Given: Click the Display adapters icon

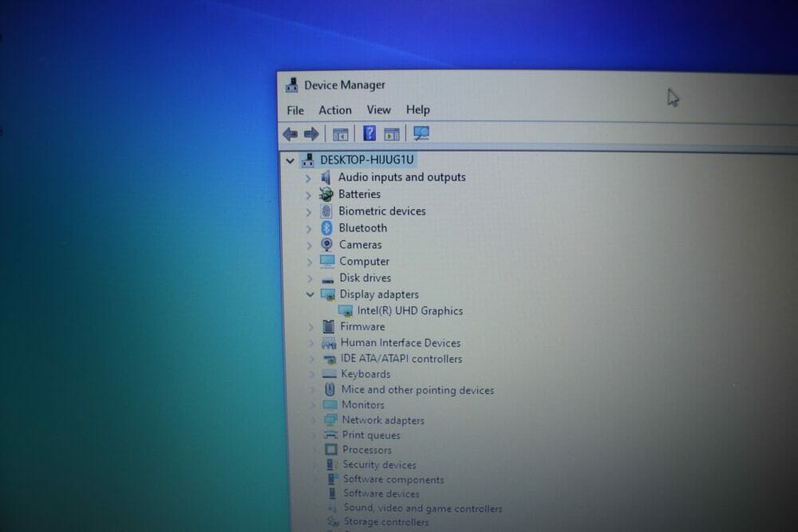Looking at the screenshot, I should 328,294.
